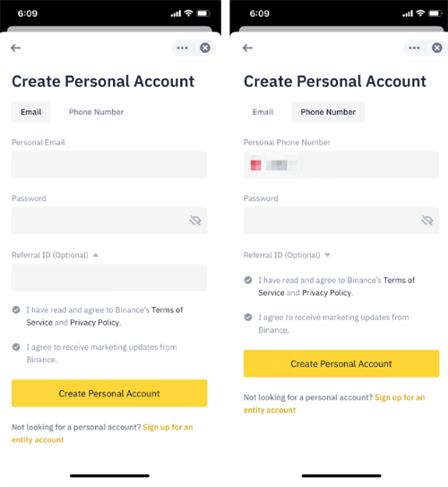Close the right screen with X icon
The height and width of the screenshot is (487, 448).
tap(437, 48)
